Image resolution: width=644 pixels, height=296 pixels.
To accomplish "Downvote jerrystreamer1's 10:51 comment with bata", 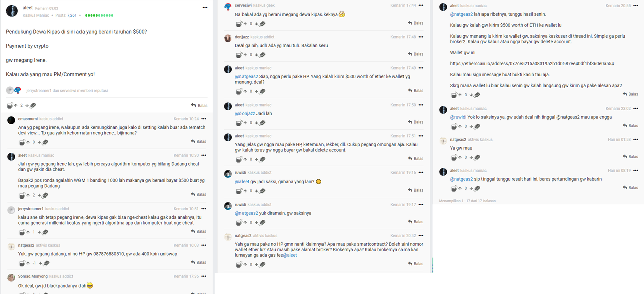I will (44, 232).
